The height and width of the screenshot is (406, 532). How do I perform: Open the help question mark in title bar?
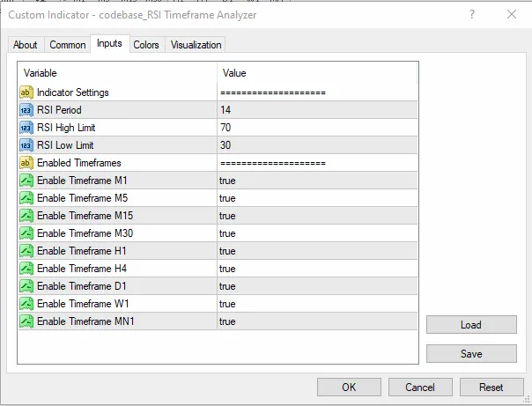pyautogui.click(x=472, y=14)
